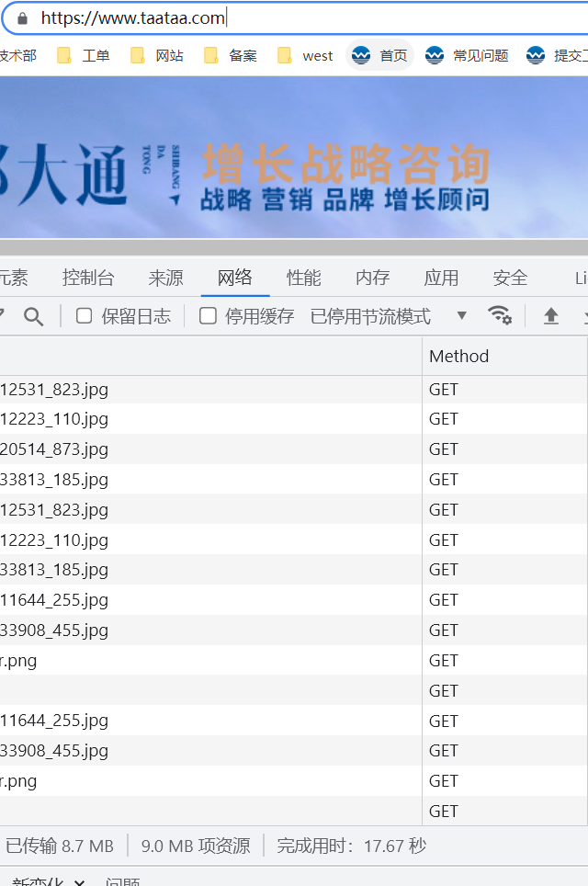Open the 安全 panel tab
This screenshot has width=588, height=886.
pos(510,278)
